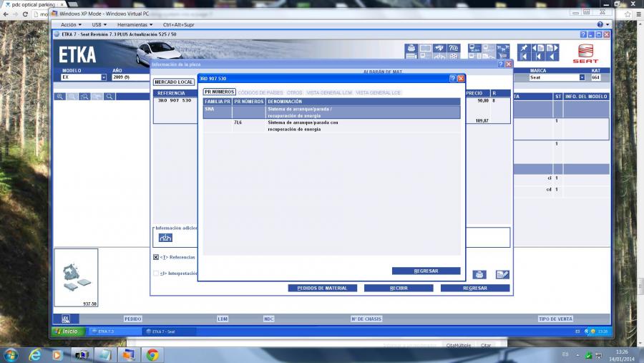Go to next page with right-arrow page icon
The height and width of the screenshot is (363, 644).
[x=552, y=48]
